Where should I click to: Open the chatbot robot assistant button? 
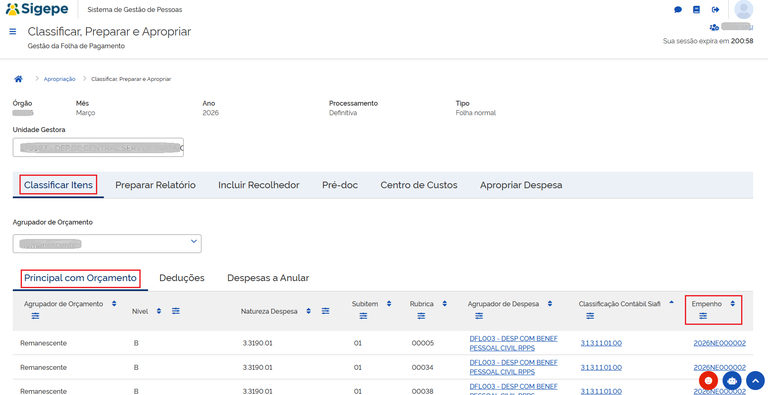click(x=732, y=380)
